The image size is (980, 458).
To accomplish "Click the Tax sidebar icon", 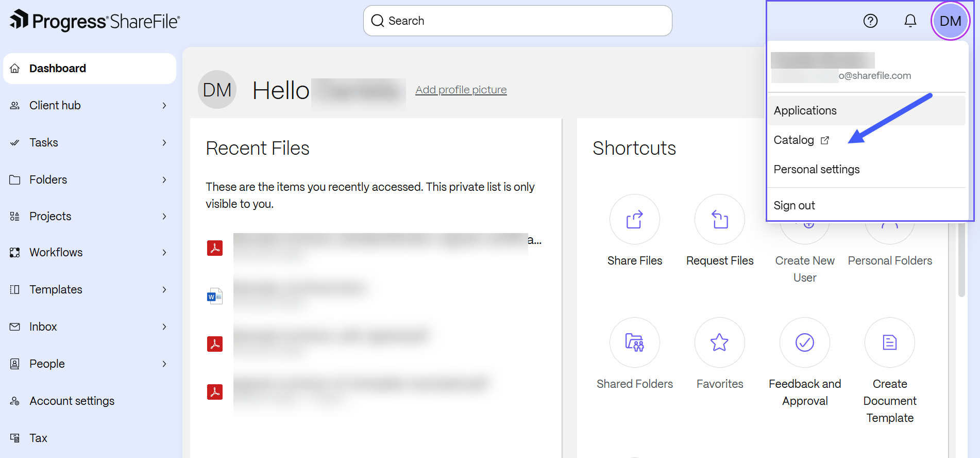I will click(x=15, y=438).
